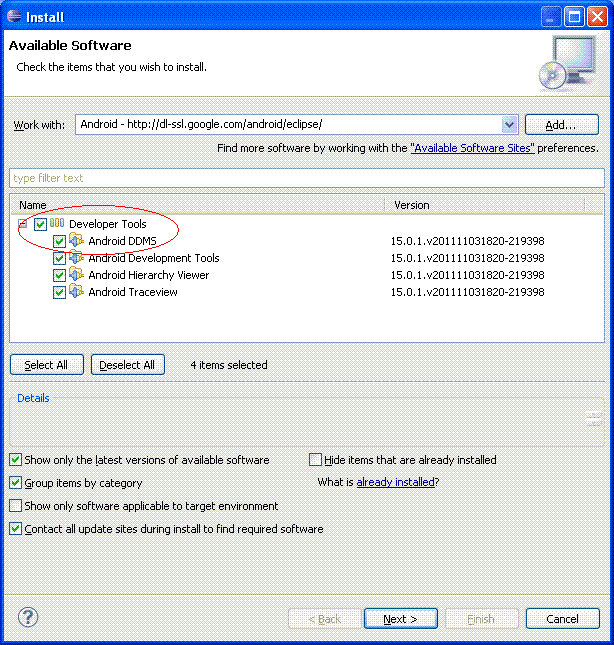The image size is (614, 645).
Task: Enable Show only software applicable to target environment
Action: tap(16, 506)
